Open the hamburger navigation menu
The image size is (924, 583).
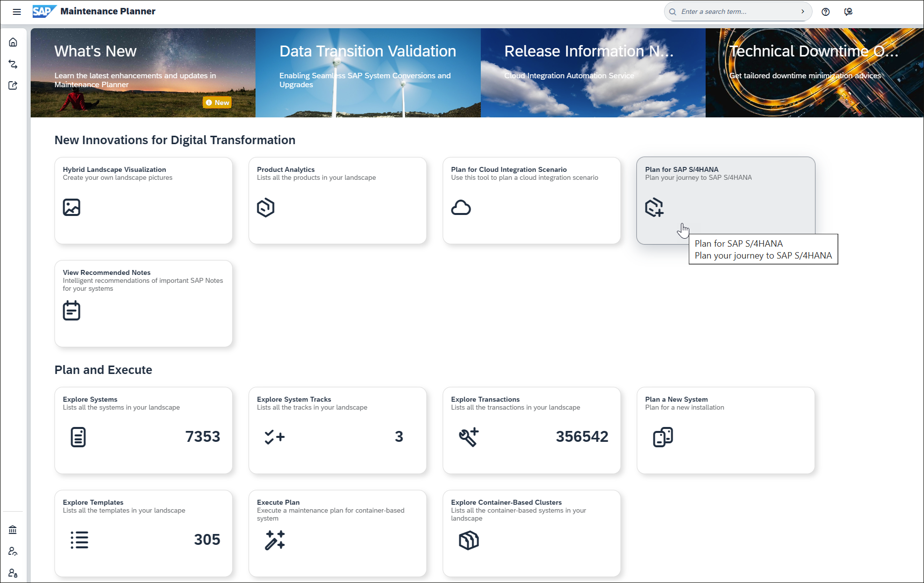(17, 12)
